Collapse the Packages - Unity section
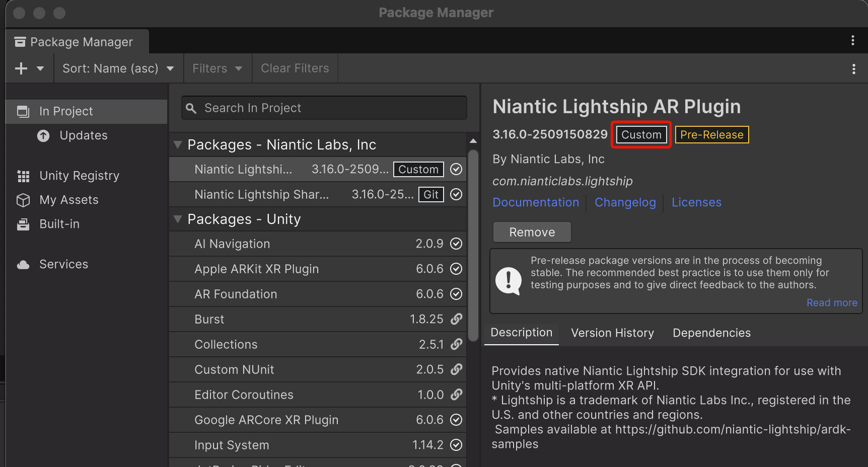 (178, 219)
